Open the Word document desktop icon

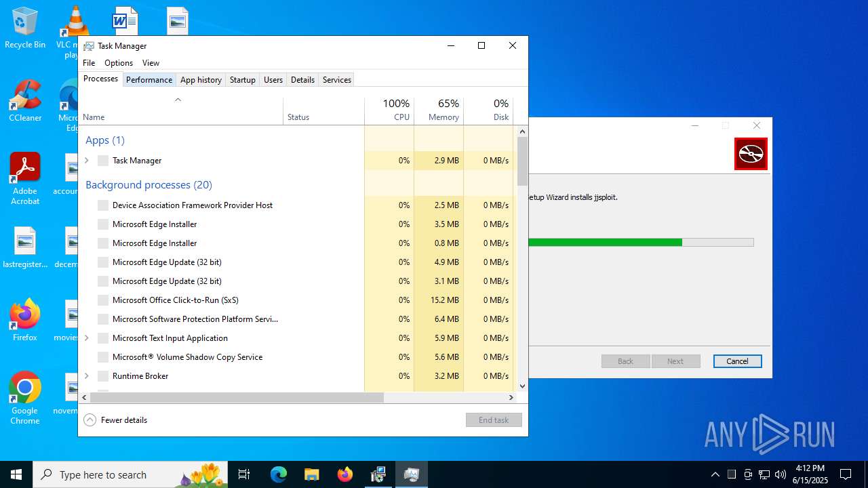(x=125, y=21)
